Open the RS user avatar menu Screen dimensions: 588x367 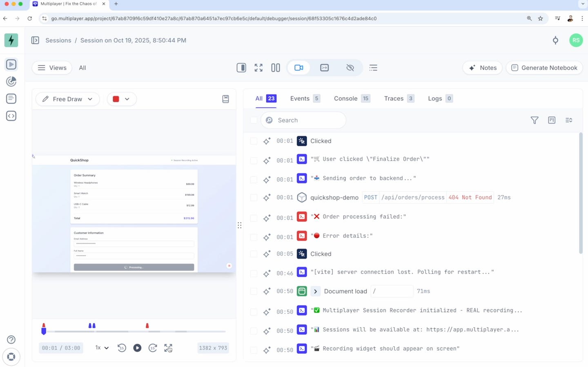tap(576, 40)
